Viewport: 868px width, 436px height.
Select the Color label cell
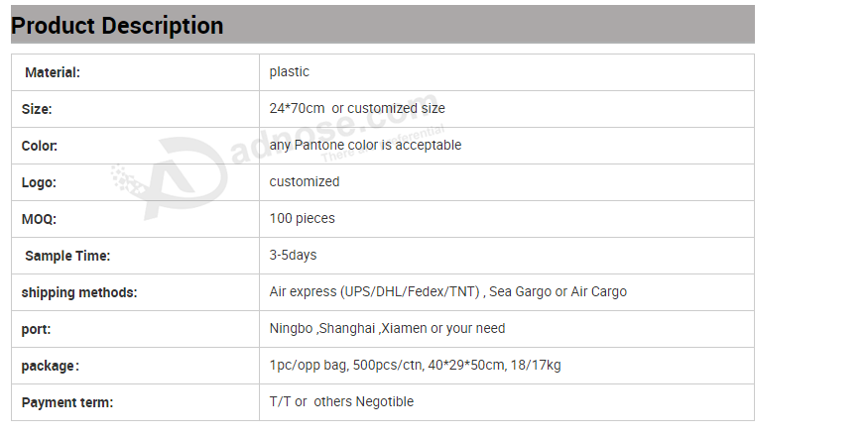[x=135, y=146]
